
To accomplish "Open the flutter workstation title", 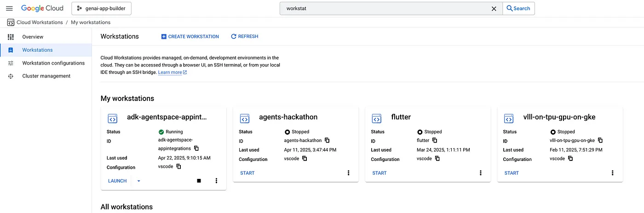I will pyautogui.click(x=401, y=117).
